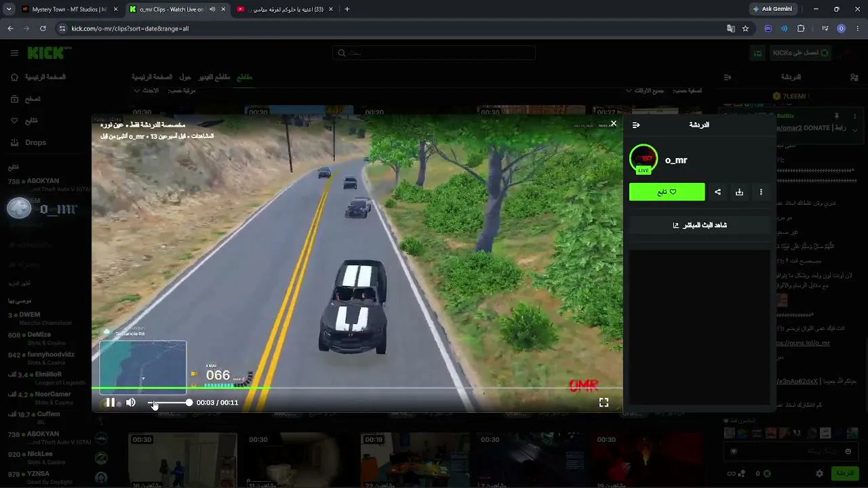Mute the clip audio
868x488 pixels.
(131, 403)
